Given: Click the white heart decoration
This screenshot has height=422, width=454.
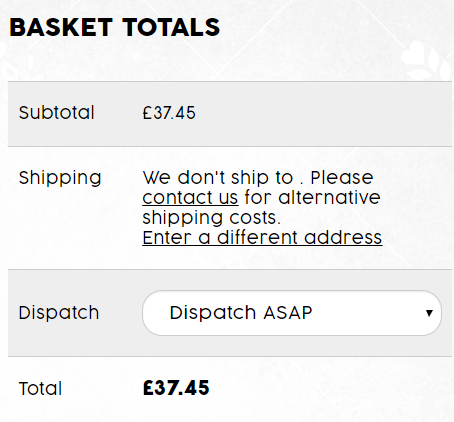Looking at the screenshot, I should (x=412, y=56).
